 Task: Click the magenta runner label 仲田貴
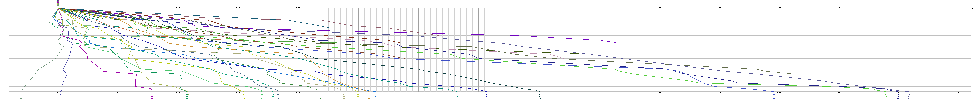click(152, 96)
